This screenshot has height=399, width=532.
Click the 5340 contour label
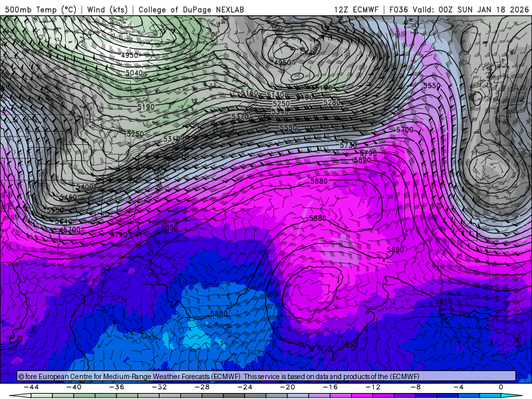click(x=280, y=111)
